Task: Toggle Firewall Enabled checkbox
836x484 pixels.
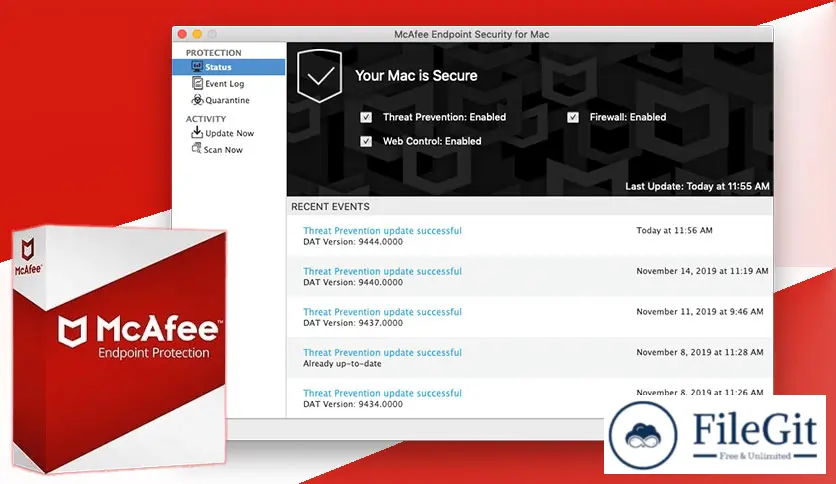Action: 573,117
